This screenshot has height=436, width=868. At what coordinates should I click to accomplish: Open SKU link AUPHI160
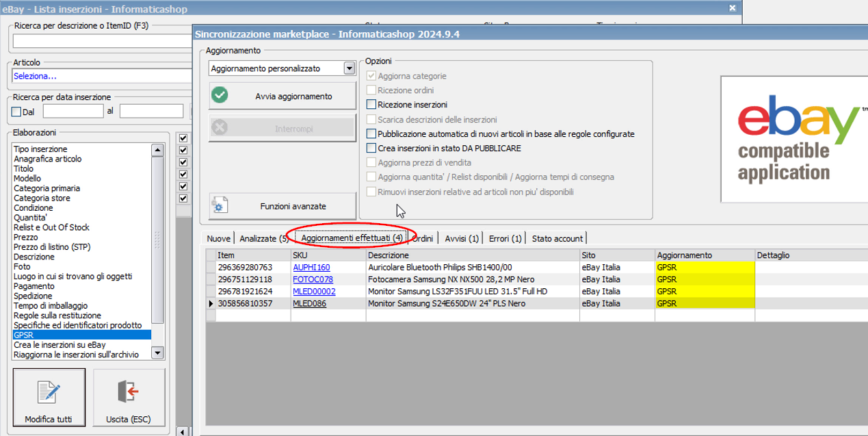[311, 268]
